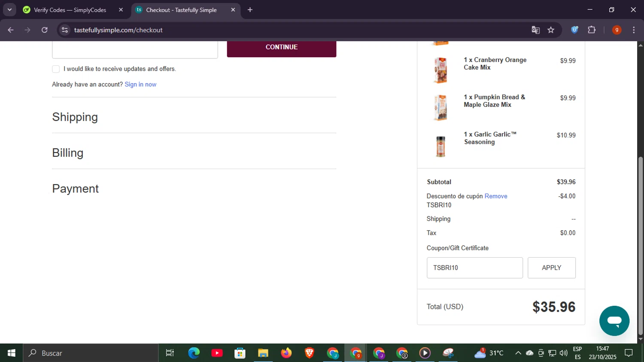Bookmark this page with the star
This screenshot has height=362, width=644.
click(x=551, y=30)
